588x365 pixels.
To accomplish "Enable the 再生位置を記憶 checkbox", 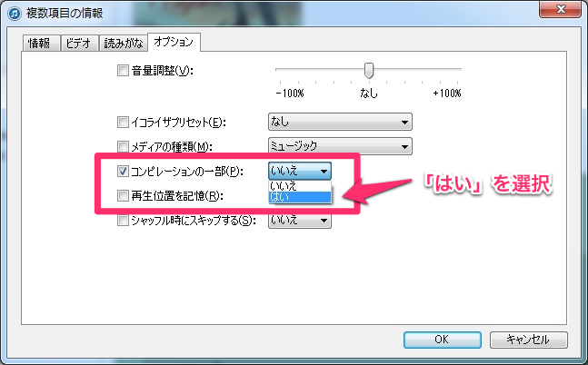I will point(123,195).
